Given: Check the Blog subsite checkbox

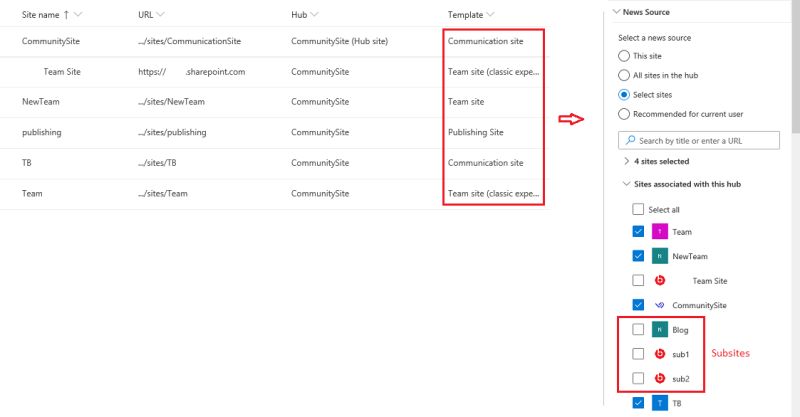Looking at the screenshot, I should click(x=638, y=329).
